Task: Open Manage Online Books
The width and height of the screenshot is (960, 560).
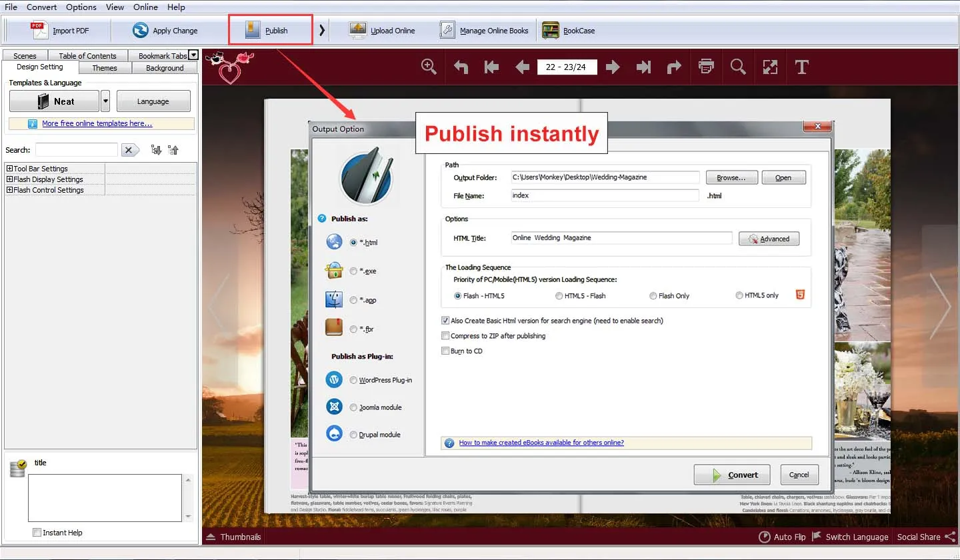Action: click(x=484, y=30)
